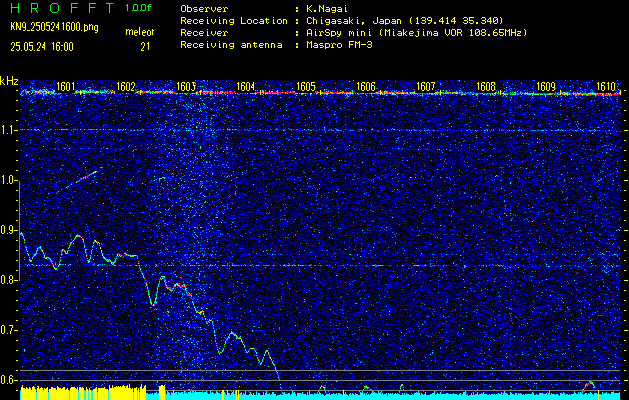Click the yellow signal level bars at the bottom
This screenshot has width=629, height=400.
click(83, 393)
